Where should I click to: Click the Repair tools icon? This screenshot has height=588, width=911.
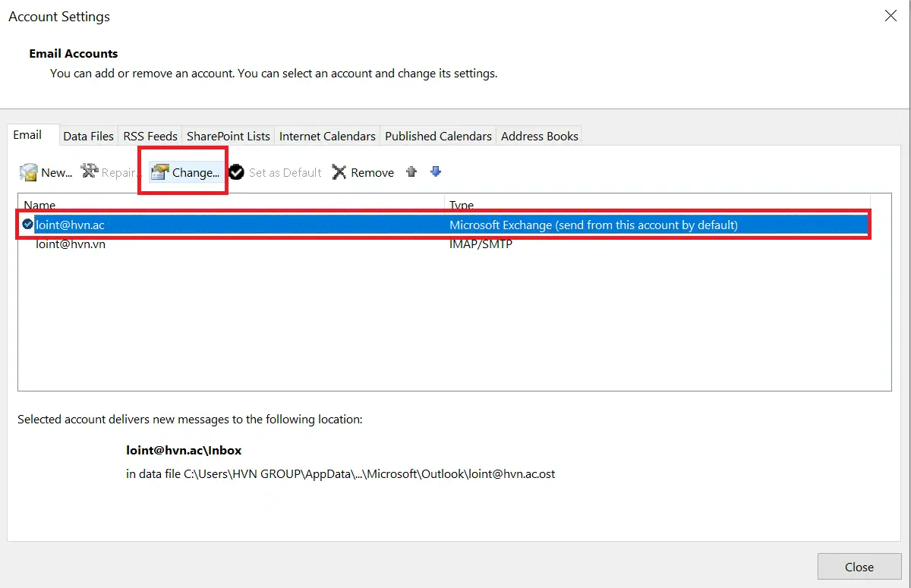coord(90,171)
